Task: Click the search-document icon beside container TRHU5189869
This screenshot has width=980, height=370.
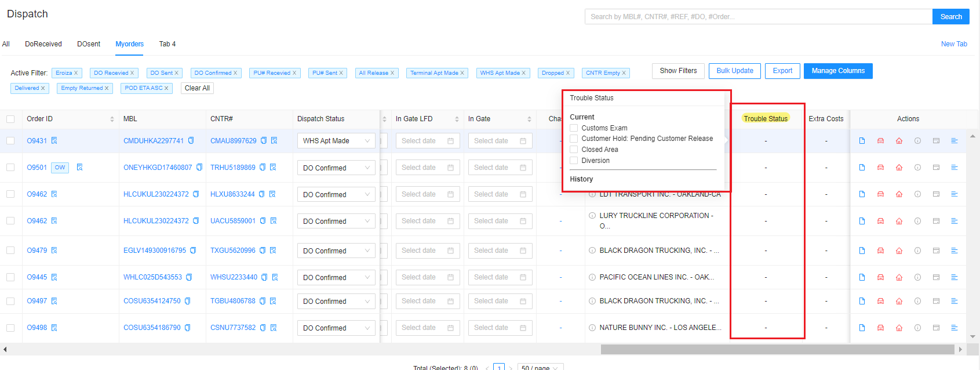Action: 273,168
